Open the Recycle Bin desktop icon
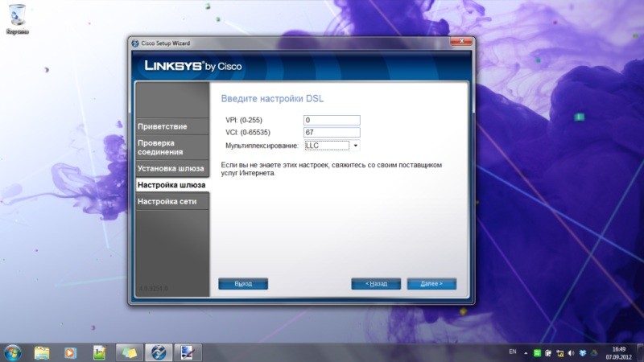 tap(17, 19)
